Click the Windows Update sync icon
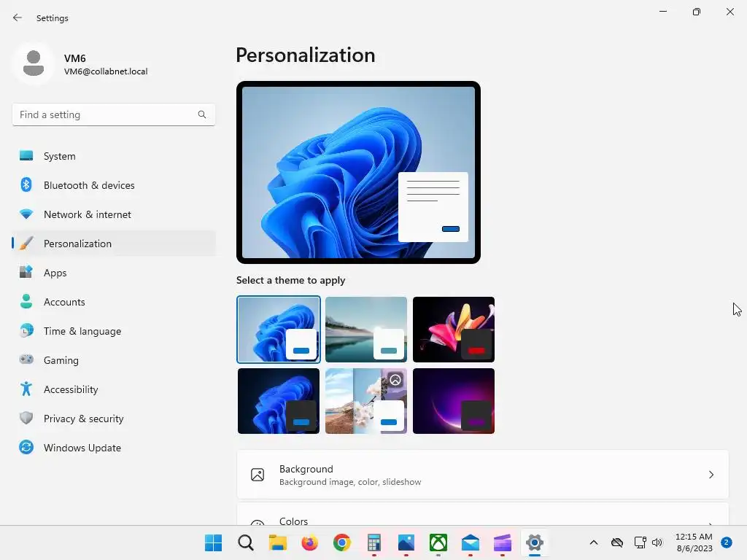The height and width of the screenshot is (560, 747). point(26,447)
